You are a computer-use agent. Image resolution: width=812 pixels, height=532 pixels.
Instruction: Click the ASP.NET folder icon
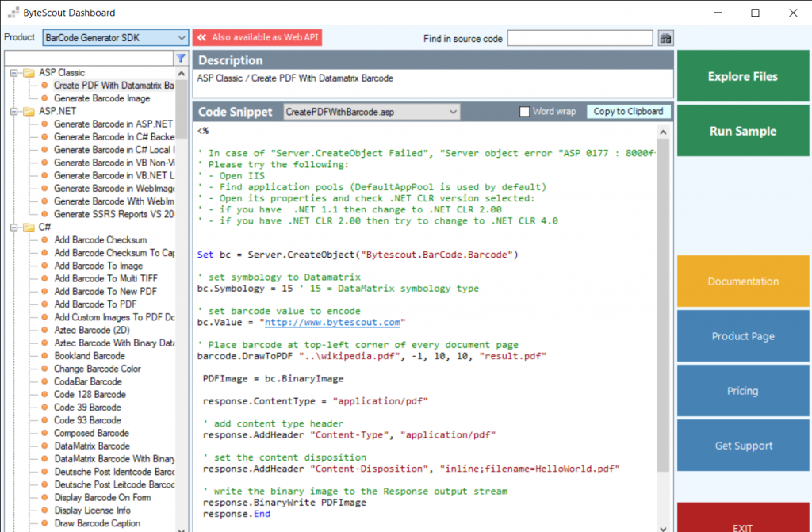pyautogui.click(x=29, y=111)
